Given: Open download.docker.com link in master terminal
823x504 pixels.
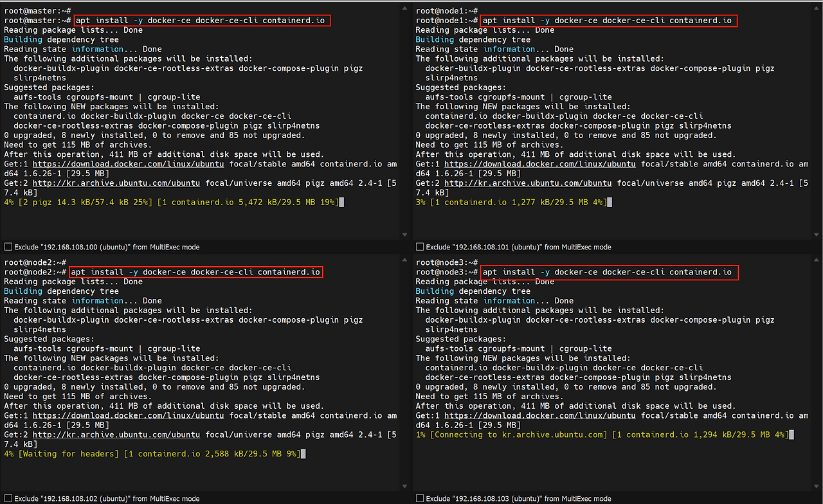Looking at the screenshot, I should click(128, 164).
